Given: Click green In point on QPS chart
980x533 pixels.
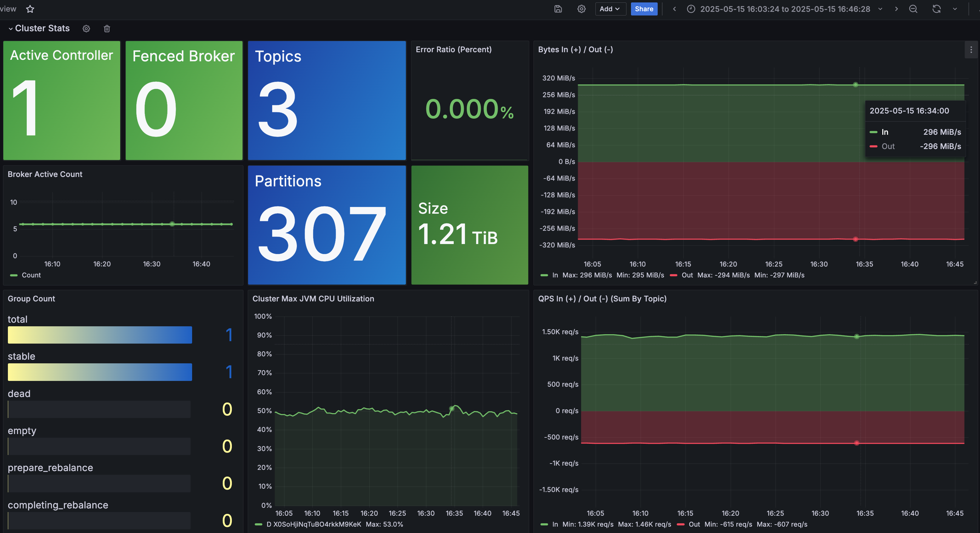Looking at the screenshot, I should pos(857,337).
